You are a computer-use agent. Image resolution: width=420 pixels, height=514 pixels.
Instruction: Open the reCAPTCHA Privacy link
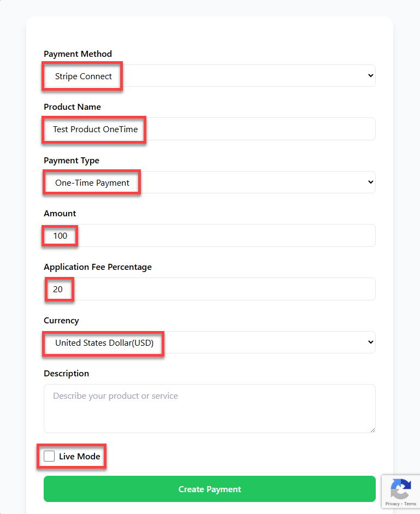pos(392,504)
